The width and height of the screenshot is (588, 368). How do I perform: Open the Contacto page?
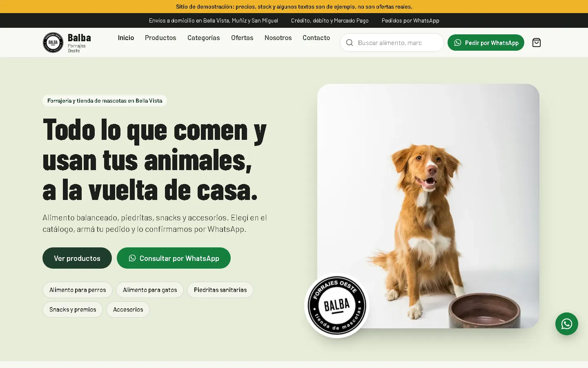pyautogui.click(x=316, y=38)
